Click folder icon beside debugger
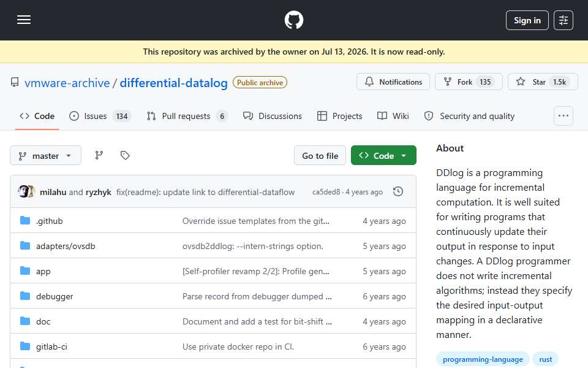This screenshot has height=368, width=588. (25, 296)
